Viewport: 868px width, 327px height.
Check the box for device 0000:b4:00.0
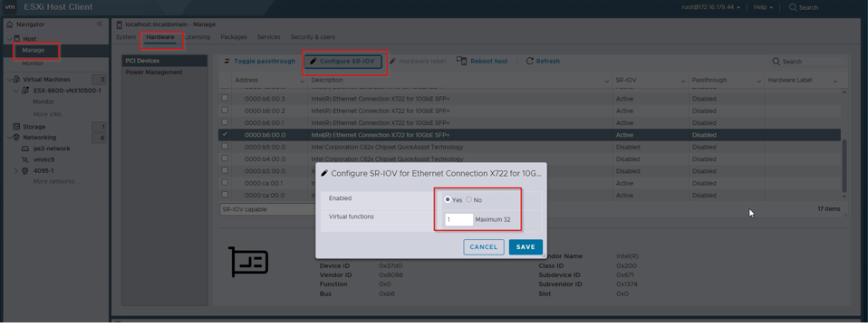pyautogui.click(x=225, y=159)
